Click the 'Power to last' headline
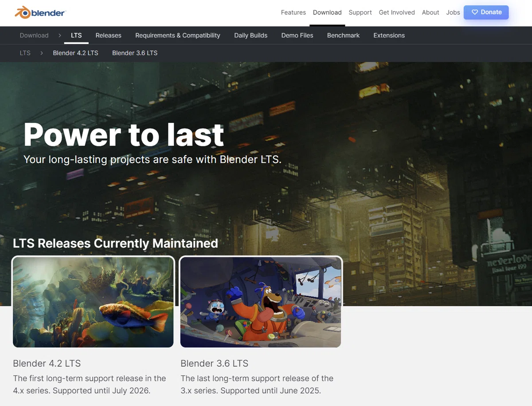Viewport: 532px width, 406px height. [124, 134]
